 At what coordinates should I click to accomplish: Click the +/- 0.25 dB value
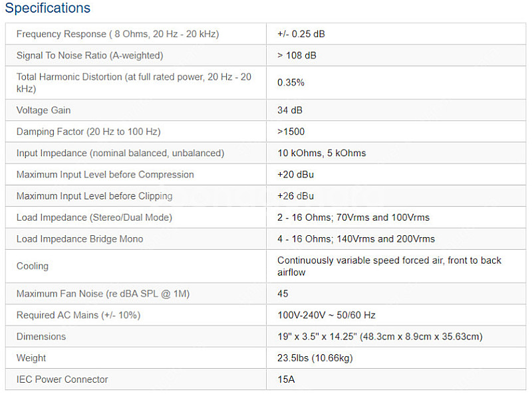click(301, 35)
